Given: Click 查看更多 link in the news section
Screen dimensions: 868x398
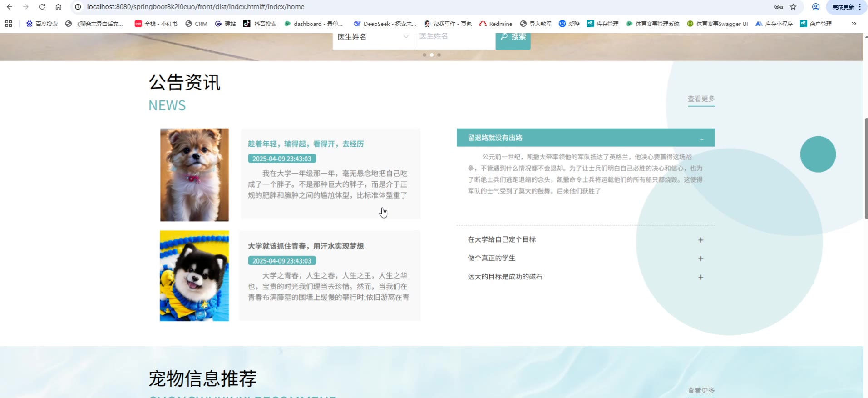Looking at the screenshot, I should 701,99.
